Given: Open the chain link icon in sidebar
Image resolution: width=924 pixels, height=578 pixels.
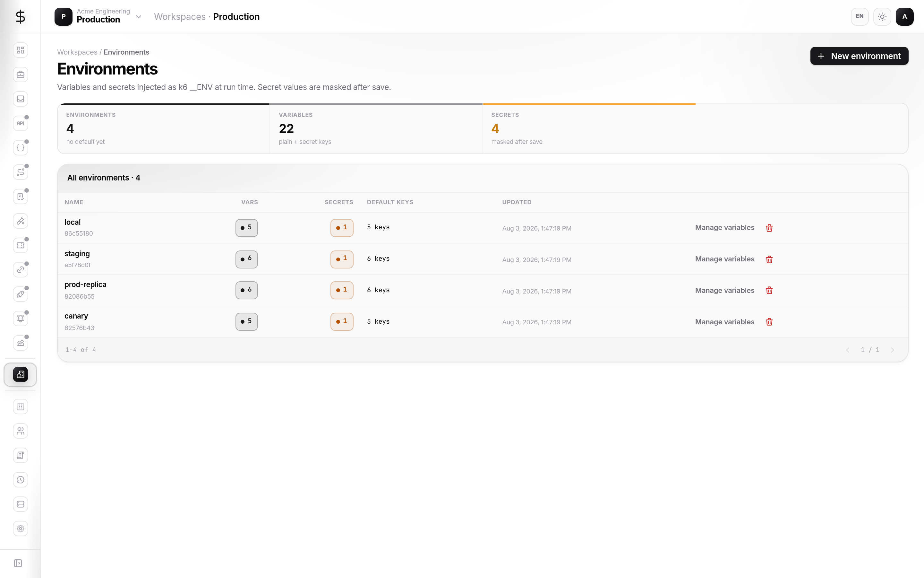Looking at the screenshot, I should pos(21,269).
